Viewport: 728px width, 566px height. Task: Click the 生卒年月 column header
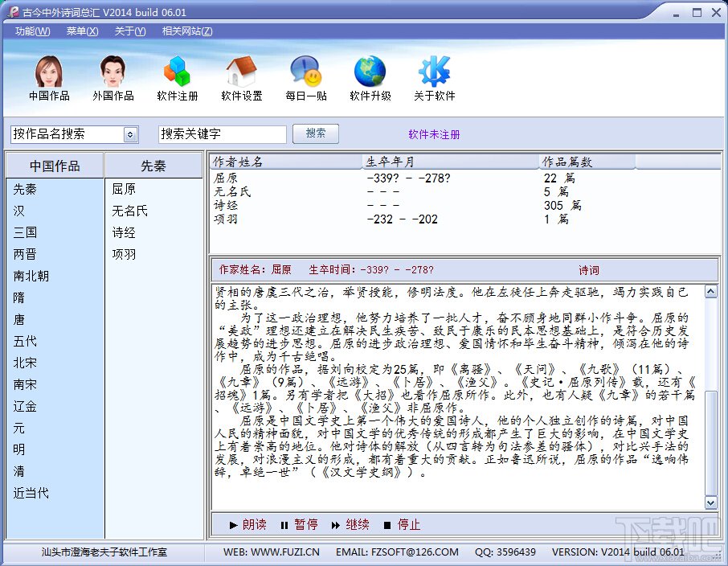coord(450,162)
